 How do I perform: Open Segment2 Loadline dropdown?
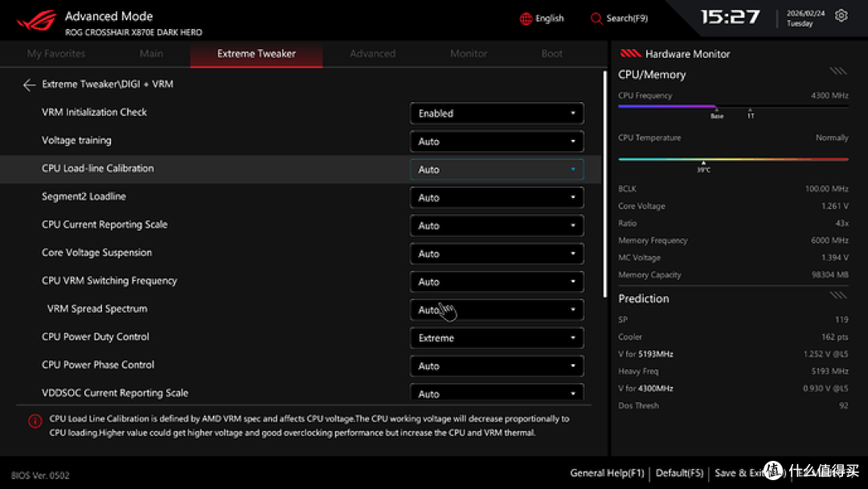tap(497, 197)
